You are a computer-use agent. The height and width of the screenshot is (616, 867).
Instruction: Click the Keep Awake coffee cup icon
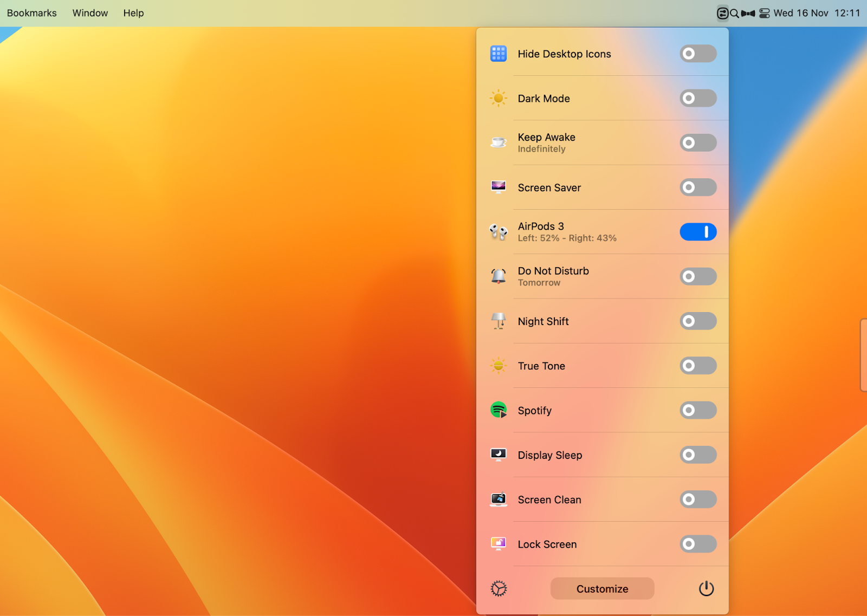498,142
